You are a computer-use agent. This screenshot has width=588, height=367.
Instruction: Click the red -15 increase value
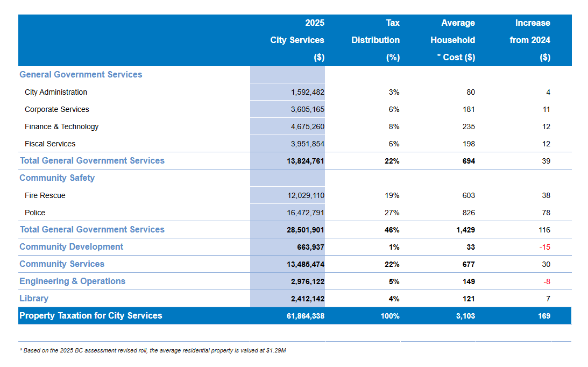coord(545,248)
